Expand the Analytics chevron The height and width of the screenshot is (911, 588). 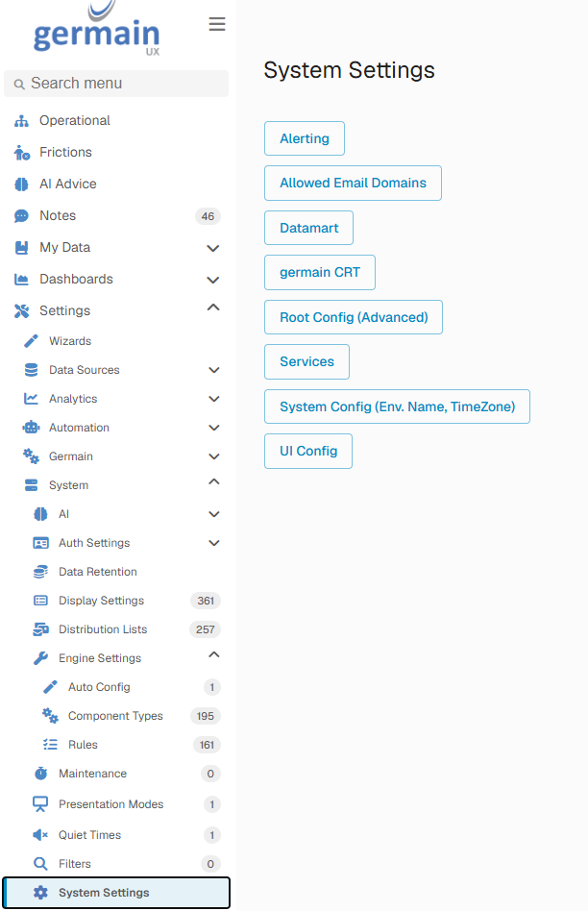(x=214, y=399)
